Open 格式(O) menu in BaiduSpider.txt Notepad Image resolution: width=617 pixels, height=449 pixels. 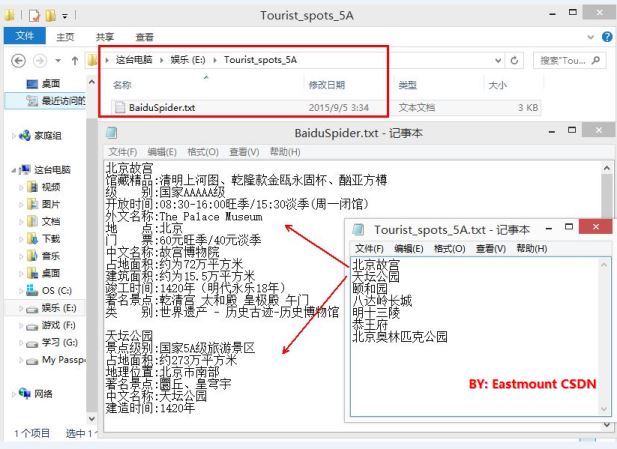click(x=203, y=152)
